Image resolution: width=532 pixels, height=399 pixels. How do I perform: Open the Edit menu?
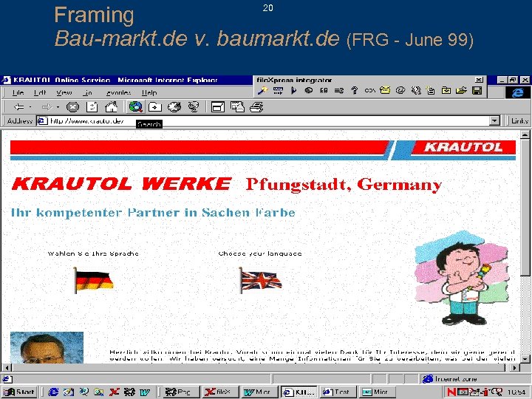click(x=40, y=92)
